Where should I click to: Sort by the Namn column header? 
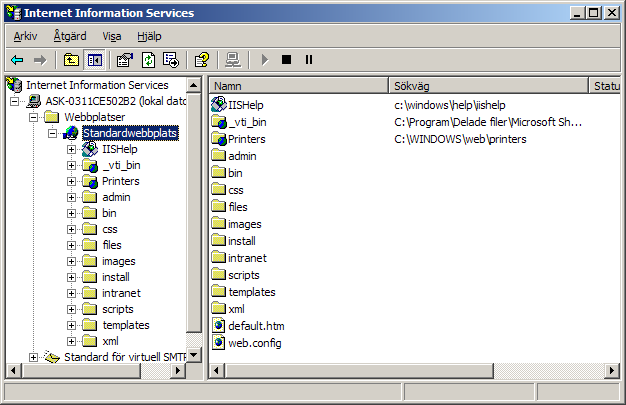pos(299,86)
